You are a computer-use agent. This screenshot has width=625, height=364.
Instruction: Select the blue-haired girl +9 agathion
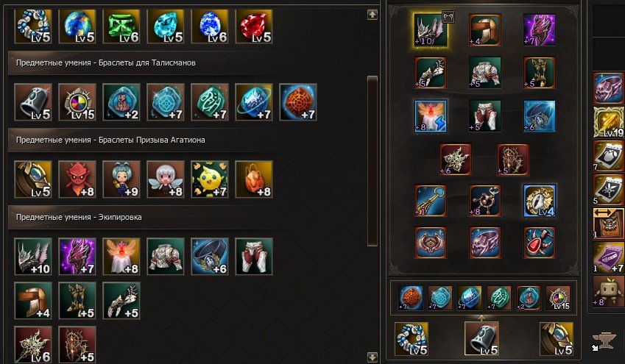click(121, 179)
